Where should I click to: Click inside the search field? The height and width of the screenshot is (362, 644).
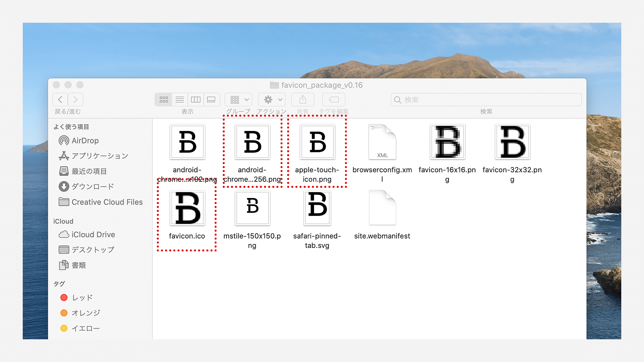(x=486, y=99)
